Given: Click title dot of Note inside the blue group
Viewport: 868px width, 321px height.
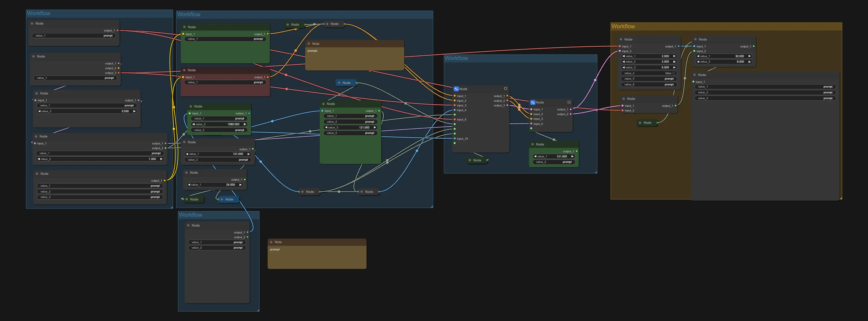Looking at the screenshot, I should 309,44.
